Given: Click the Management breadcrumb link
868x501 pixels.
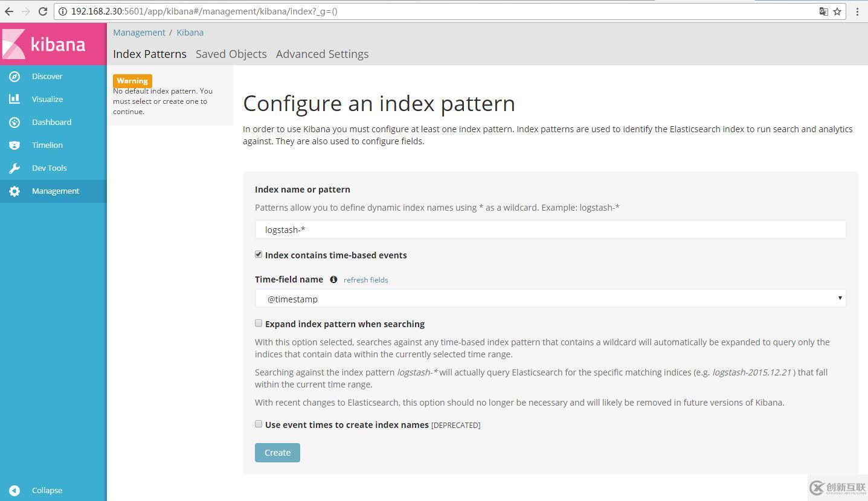Looking at the screenshot, I should click(139, 33).
